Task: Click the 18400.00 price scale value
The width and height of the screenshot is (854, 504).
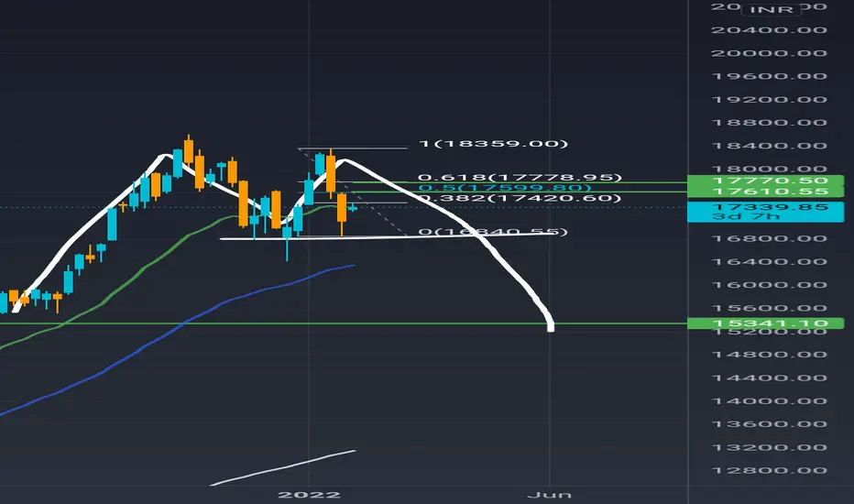Action: coord(769,146)
